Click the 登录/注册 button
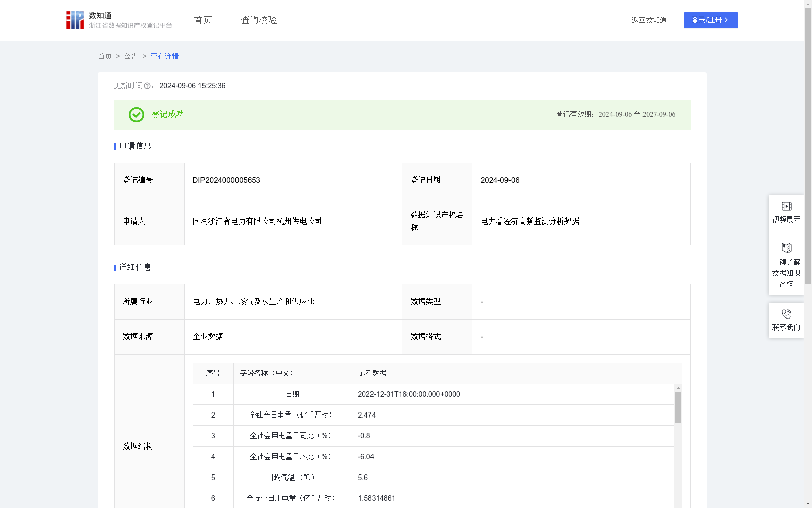The image size is (812, 508). coord(710,20)
